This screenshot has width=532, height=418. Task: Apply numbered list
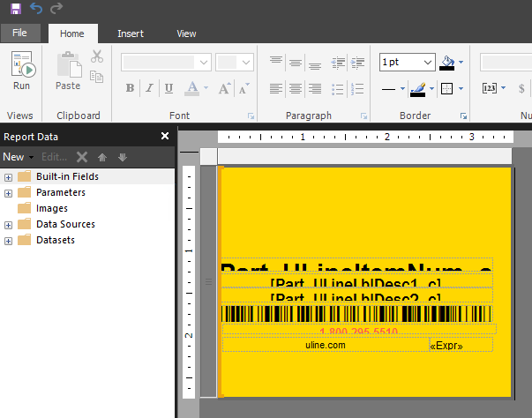pos(357,89)
